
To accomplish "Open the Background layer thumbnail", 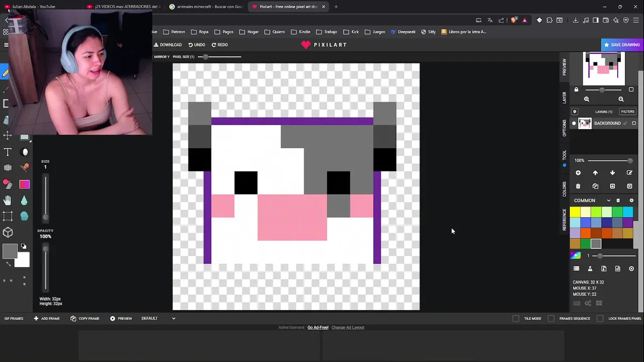I will [585, 123].
